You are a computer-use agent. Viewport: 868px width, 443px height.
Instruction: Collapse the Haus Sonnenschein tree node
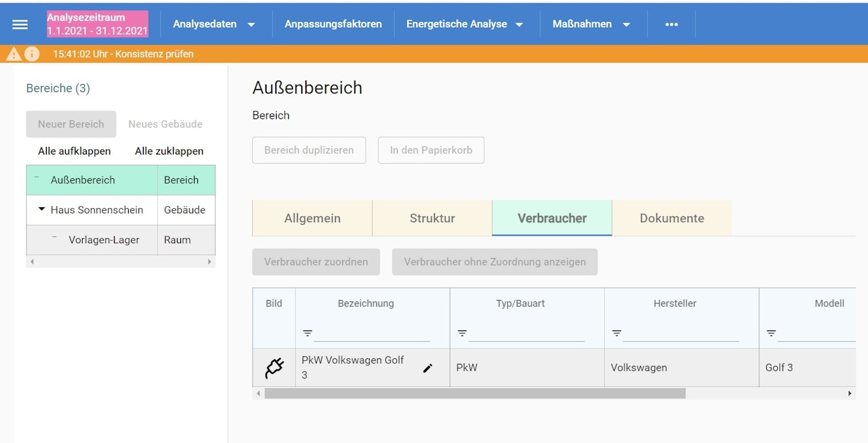coord(41,210)
